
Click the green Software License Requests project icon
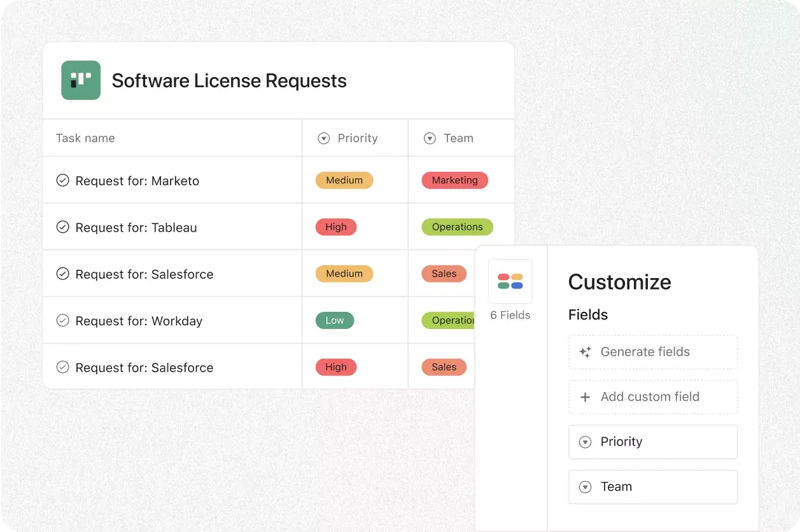tap(81, 80)
